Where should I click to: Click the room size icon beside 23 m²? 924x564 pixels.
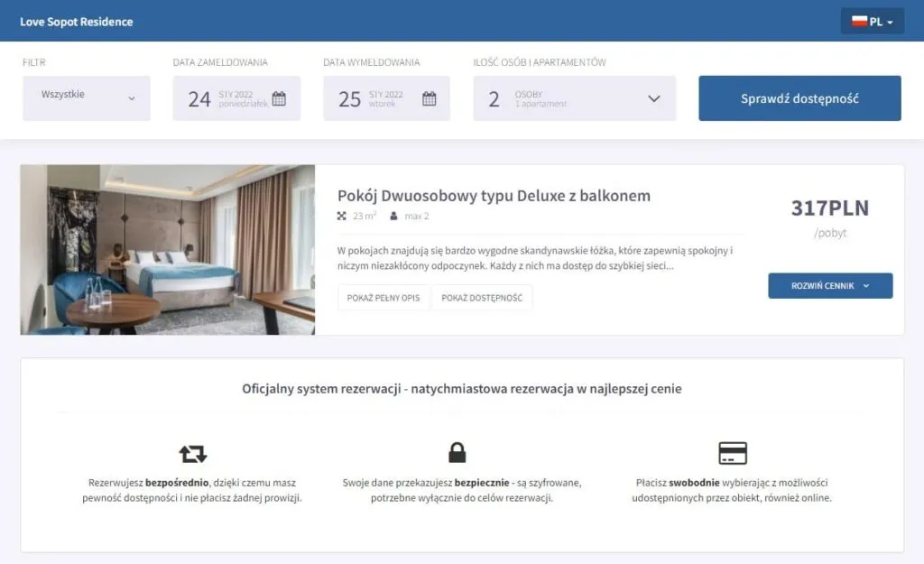click(x=340, y=216)
